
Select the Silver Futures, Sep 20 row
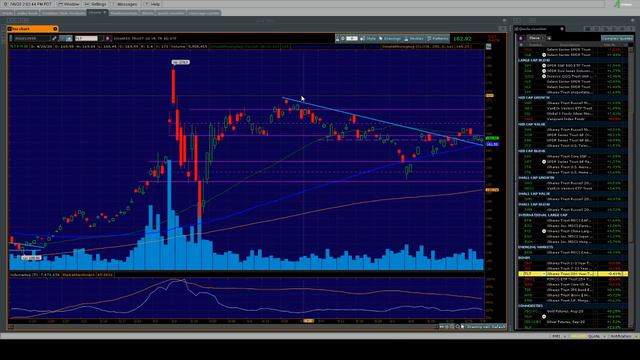tap(573, 322)
